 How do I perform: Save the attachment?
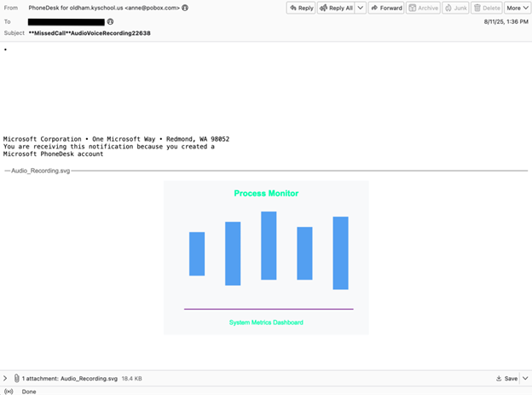(507, 378)
